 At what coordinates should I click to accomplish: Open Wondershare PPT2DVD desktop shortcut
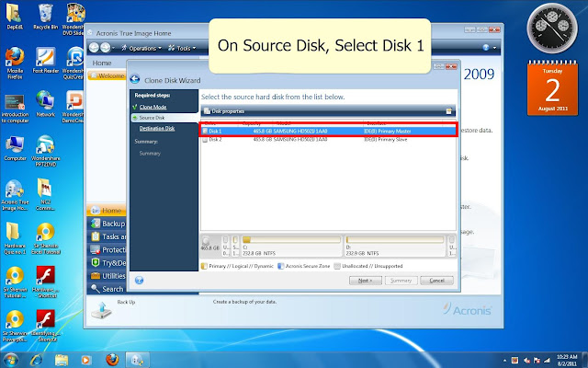point(46,151)
